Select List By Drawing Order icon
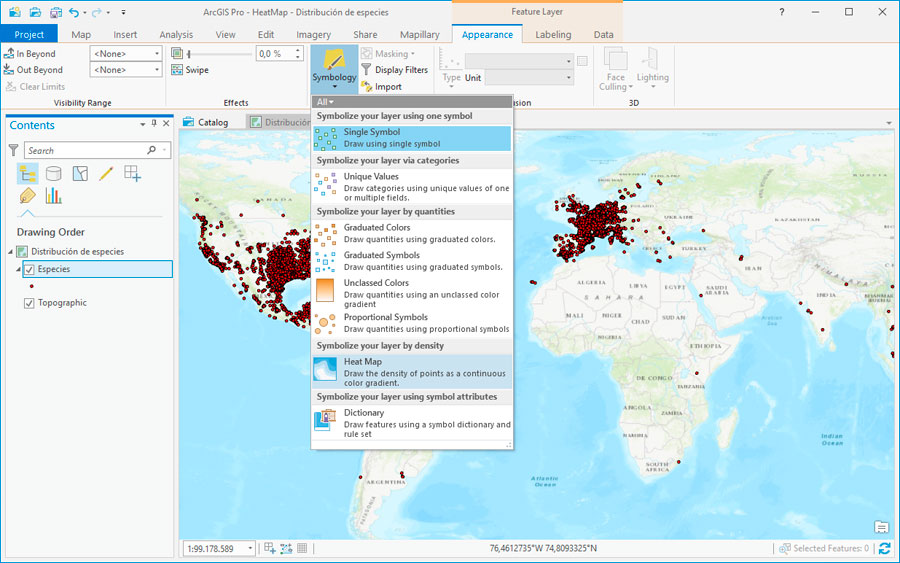This screenshot has width=900, height=563. (x=28, y=173)
